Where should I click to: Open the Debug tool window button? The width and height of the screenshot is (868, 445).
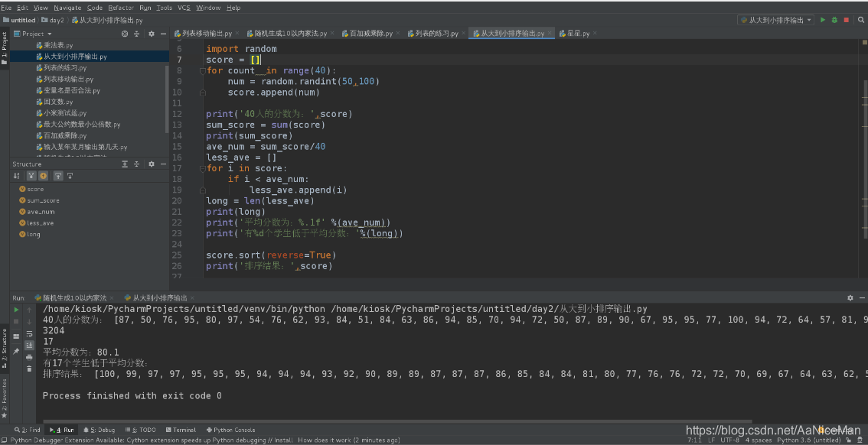click(99, 430)
